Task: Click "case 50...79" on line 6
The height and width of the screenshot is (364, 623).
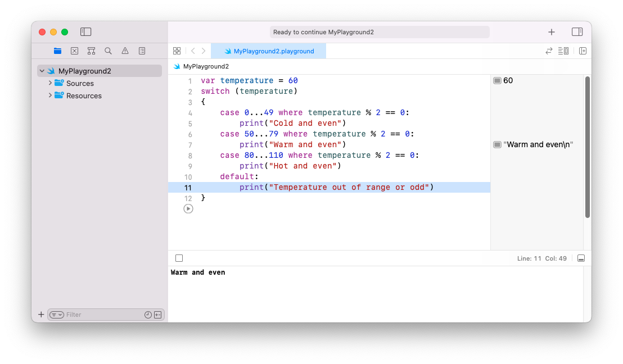Action: 249,134
